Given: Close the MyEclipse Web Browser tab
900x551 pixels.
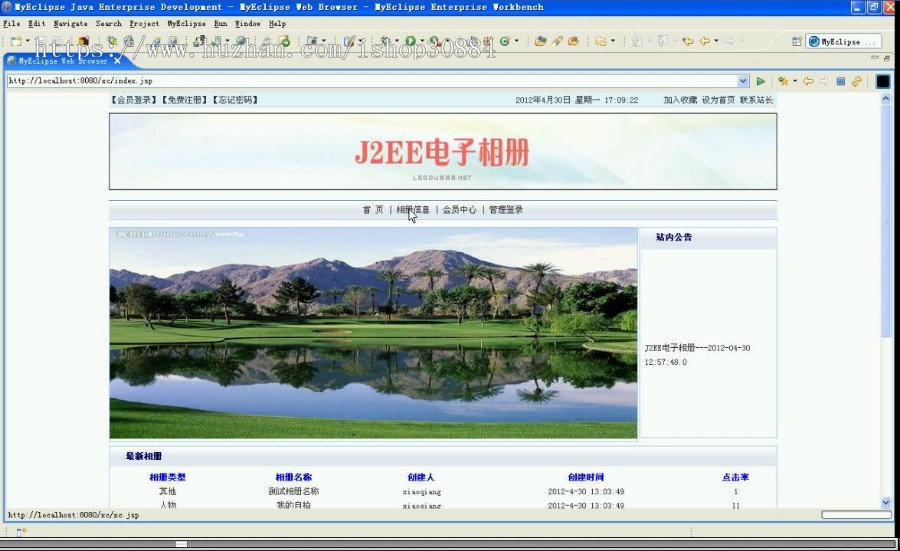Looking at the screenshot, I should tap(117, 60).
